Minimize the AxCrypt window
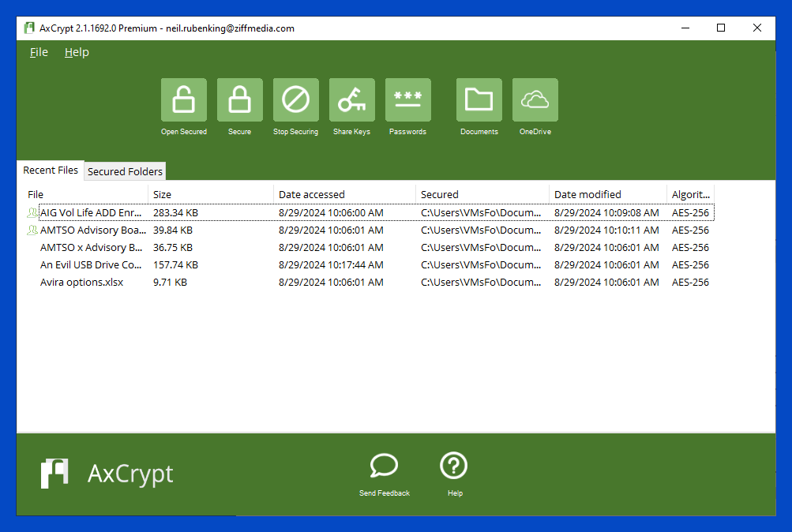Viewport: 792px width, 532px height. point(685,28)
